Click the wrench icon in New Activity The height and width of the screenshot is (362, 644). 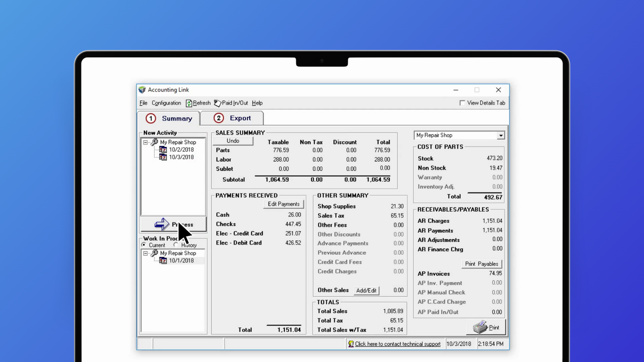pyautogui.click(x=154, y=142)
